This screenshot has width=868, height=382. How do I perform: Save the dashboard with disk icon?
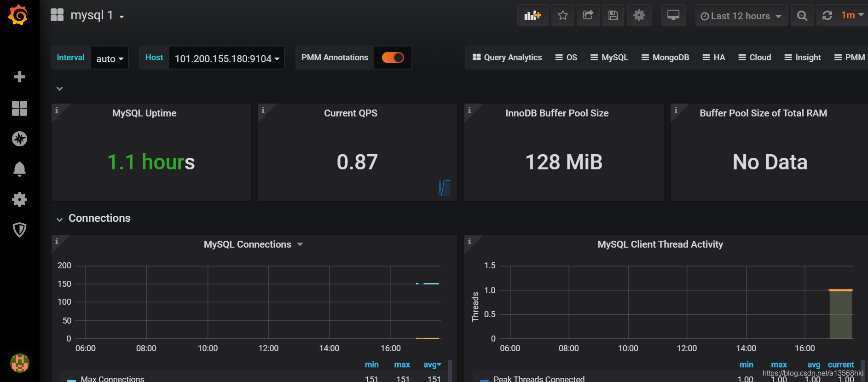click(x=613, y=16)
